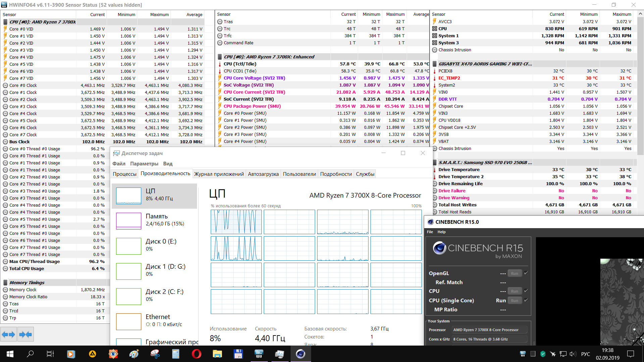
Task: Open Cinebench File menu
Action: 430,232
